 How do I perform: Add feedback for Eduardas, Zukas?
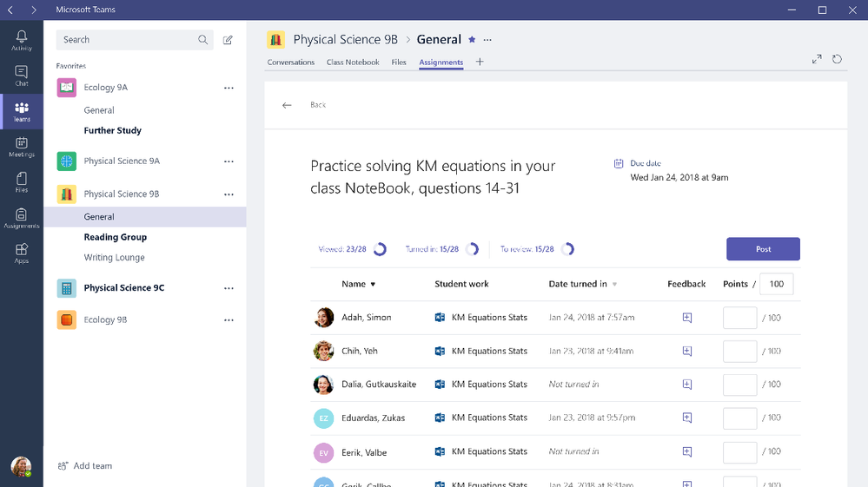click(x=687, y=418)
